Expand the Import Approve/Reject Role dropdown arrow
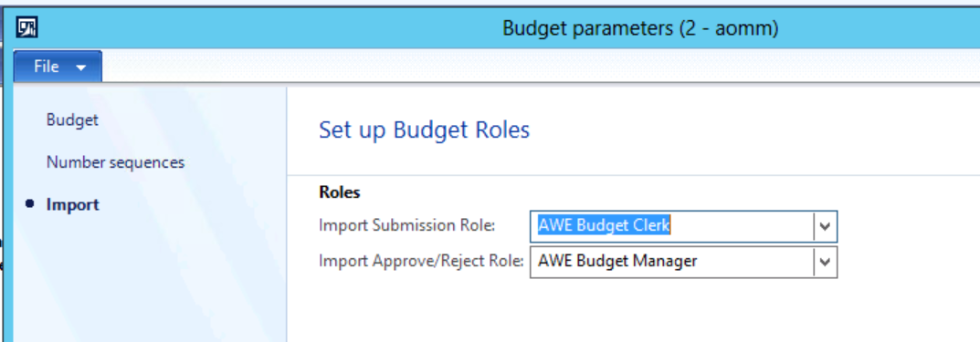This screenshot has width=980, height=342. (825, 262)
